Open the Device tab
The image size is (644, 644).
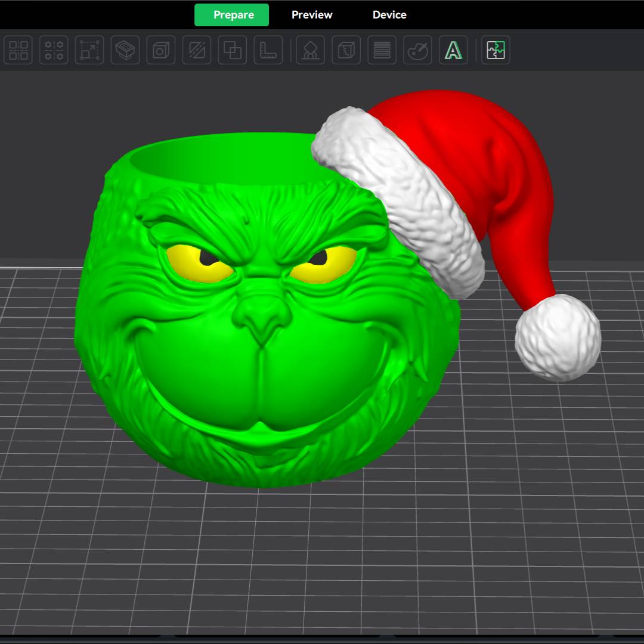click(389, 14)
